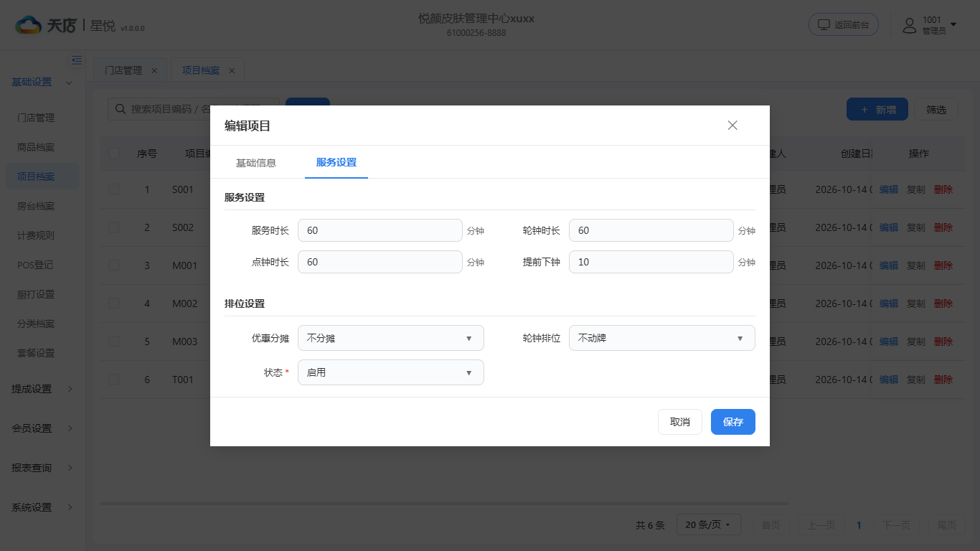Image resolution: width=980 pixels, height=551 pixels.
Task: Click 编辑 link in row S001
Action: click(x=889, y=189)
